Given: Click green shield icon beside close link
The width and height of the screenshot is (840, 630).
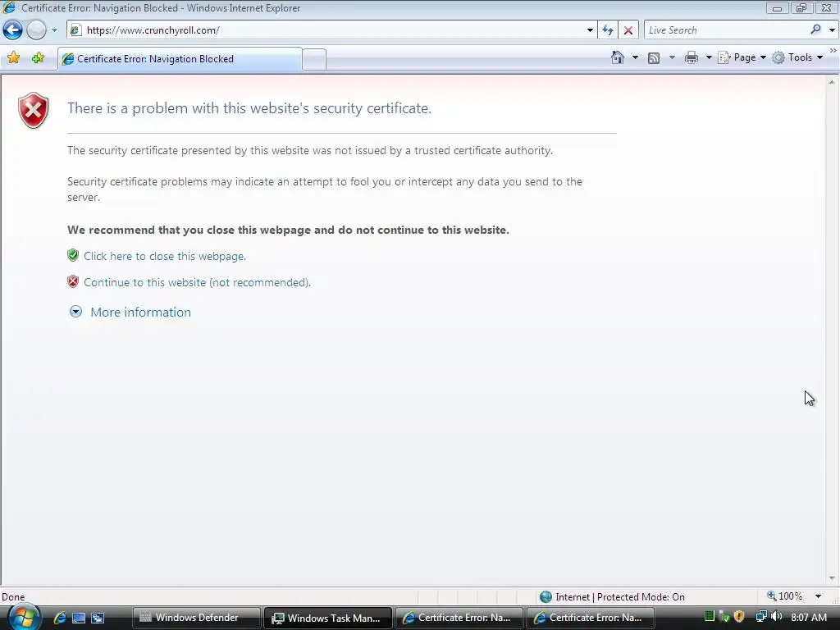Looking at the screenshot, I should (73, 255).
